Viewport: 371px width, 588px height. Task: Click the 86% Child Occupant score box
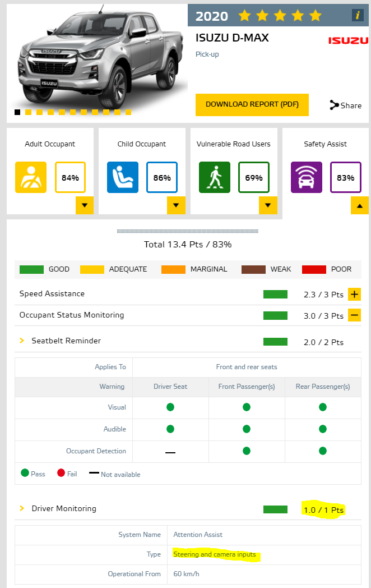(162, 177)
